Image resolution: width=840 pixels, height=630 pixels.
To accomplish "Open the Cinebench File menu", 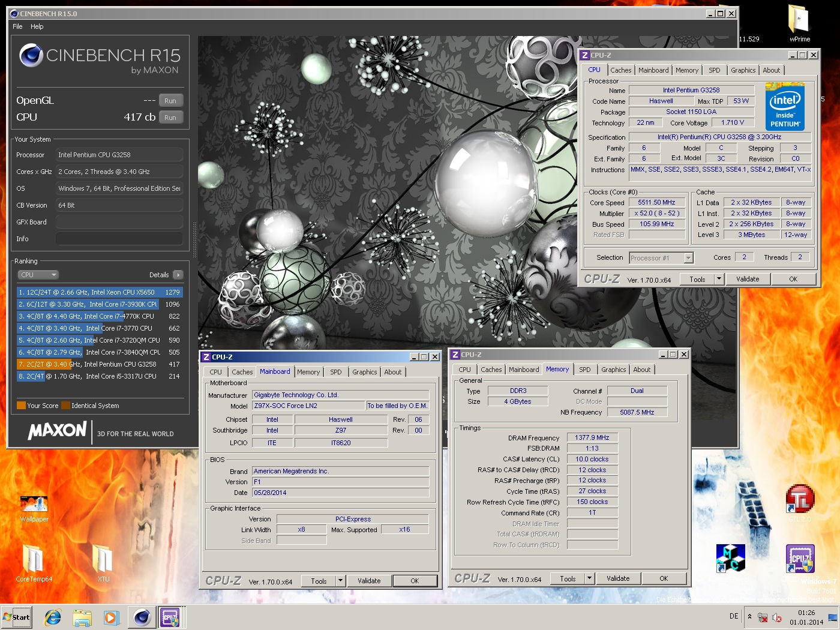I will click(x=17, y=26).
